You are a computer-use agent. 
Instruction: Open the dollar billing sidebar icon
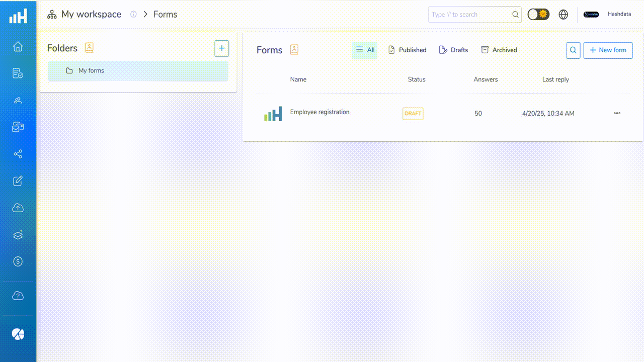(18, 261)
